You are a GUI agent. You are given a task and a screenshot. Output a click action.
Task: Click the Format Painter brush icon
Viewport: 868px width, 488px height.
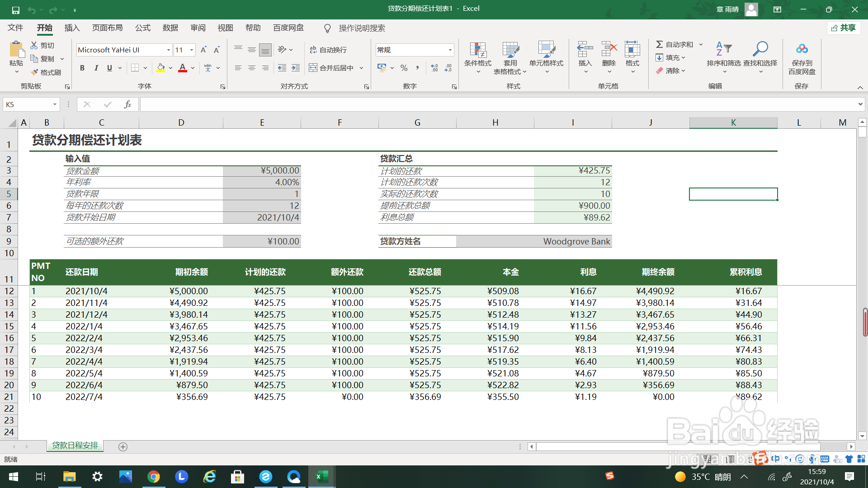tap(35, 72)
